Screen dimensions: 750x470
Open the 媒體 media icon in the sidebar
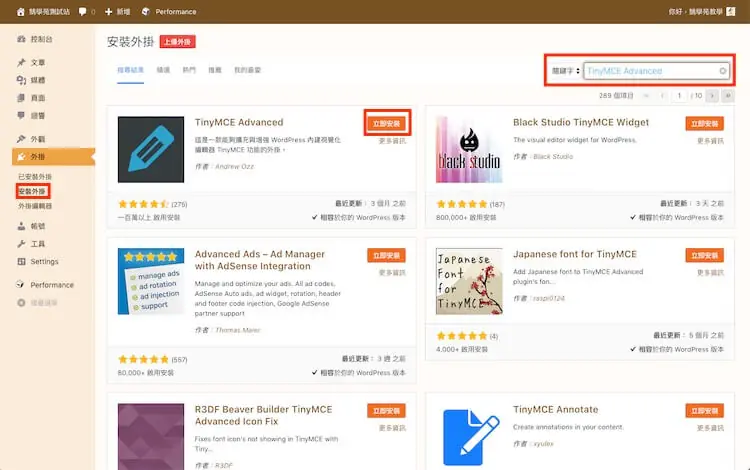tap(21, 80)
